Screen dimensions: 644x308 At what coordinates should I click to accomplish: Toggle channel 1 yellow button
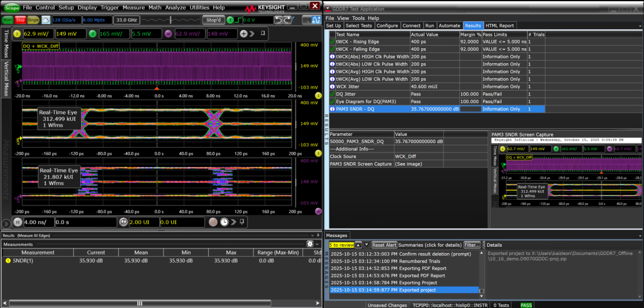click(x=17, y=33)
